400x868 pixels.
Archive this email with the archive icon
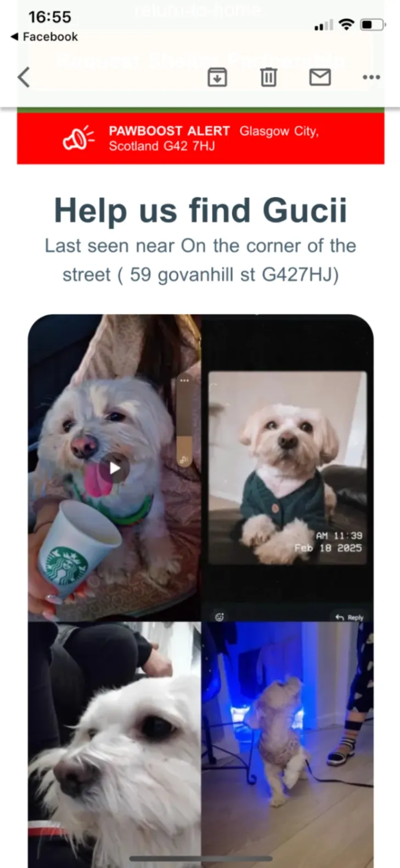[x=217, y=77]
